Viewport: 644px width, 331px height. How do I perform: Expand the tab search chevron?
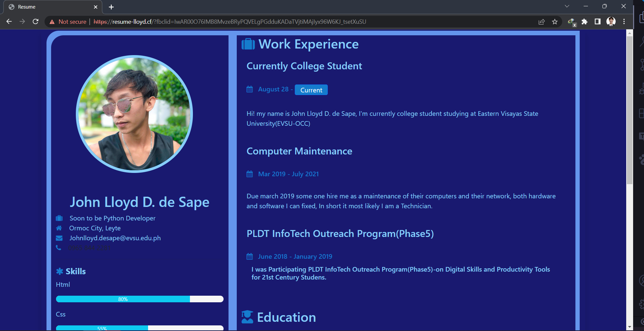(567, 6)
